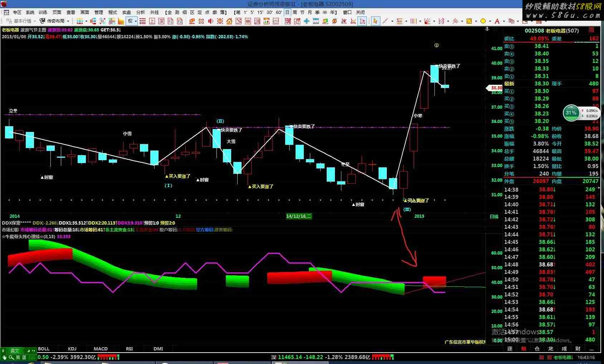Expand the line drawing tool dropdown arrow
Viewport: 604px width, 364px height.
pyautogui.click(x=392, y=21)
